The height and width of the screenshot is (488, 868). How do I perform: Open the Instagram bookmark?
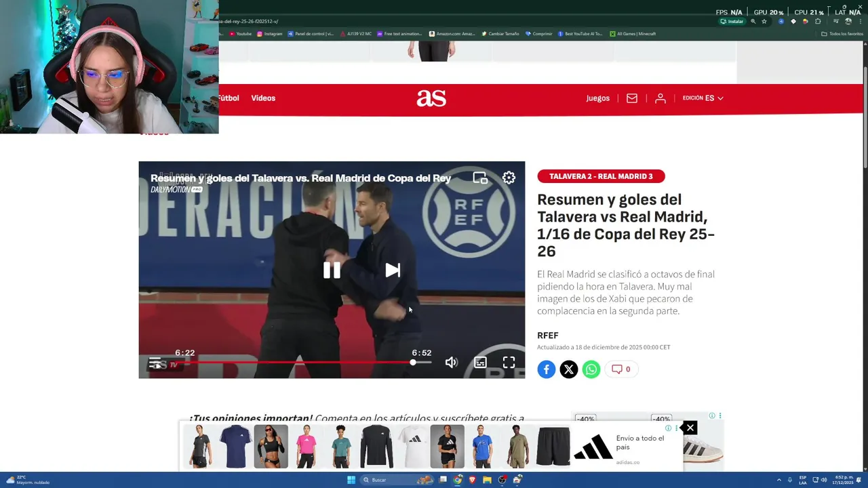coord(270,34)
